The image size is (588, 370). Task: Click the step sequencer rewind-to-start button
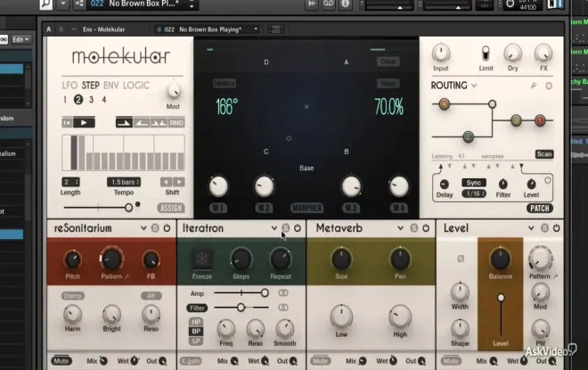(67, 123)
